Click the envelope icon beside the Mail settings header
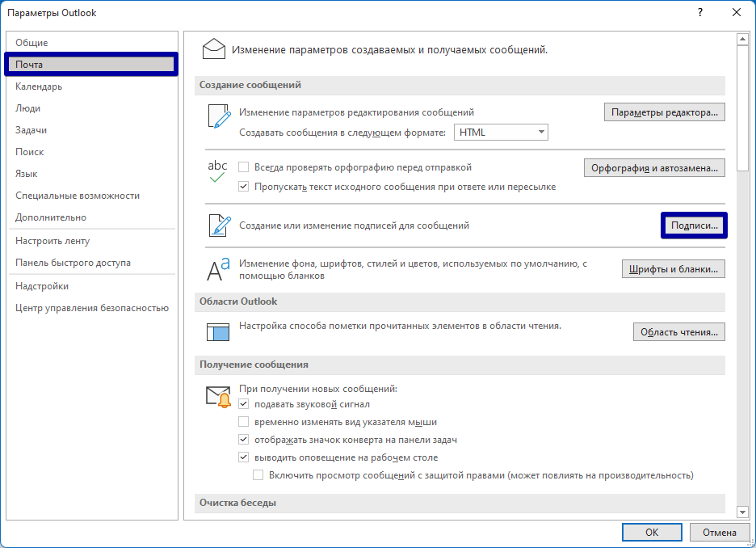The image size is (756, 548). coord(213,49)
